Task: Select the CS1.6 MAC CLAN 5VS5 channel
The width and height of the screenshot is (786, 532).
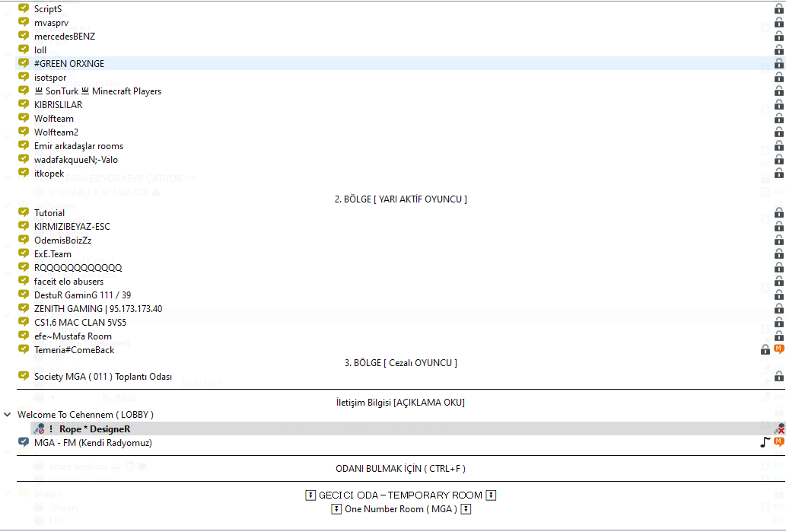Action: coord(80,323)
